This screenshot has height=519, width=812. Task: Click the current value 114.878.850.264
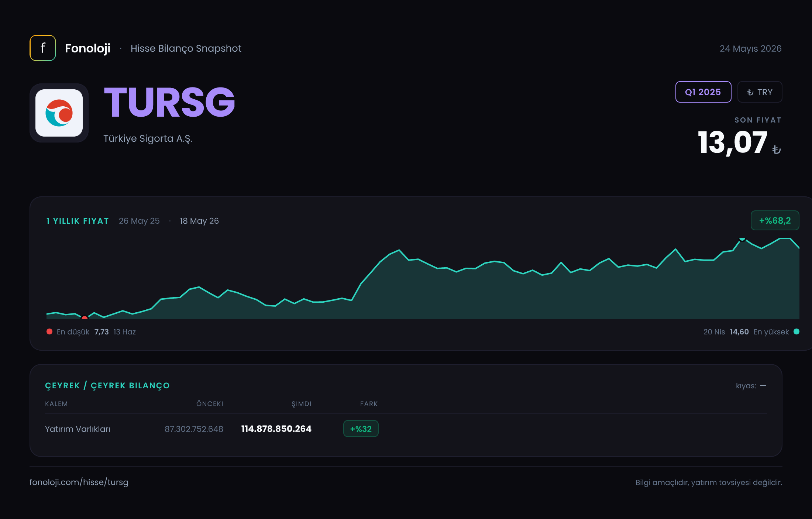coord(276,429)
